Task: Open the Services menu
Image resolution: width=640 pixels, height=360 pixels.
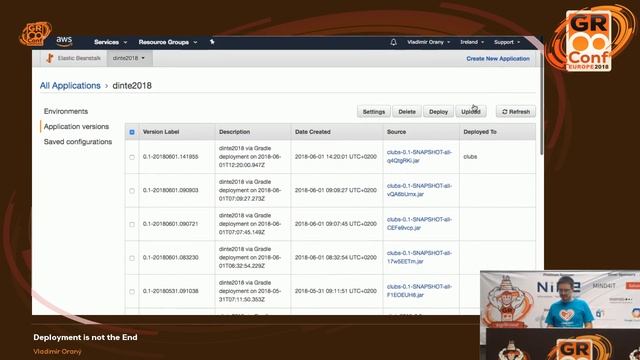Action: pos(110,42)
